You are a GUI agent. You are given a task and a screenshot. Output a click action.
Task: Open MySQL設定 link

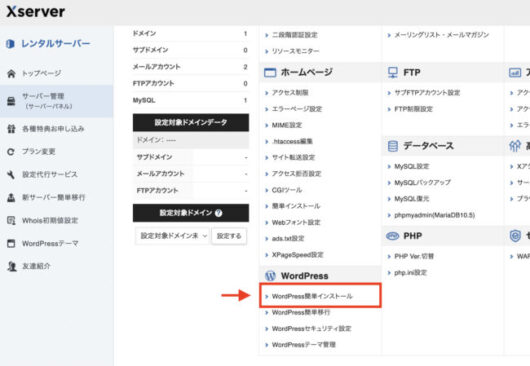click(412, 166)
